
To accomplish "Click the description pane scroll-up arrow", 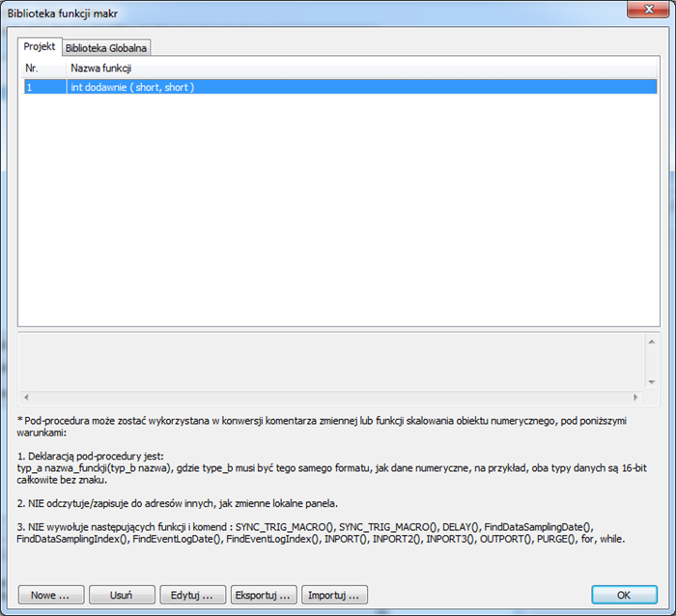I will pos(652,342).
